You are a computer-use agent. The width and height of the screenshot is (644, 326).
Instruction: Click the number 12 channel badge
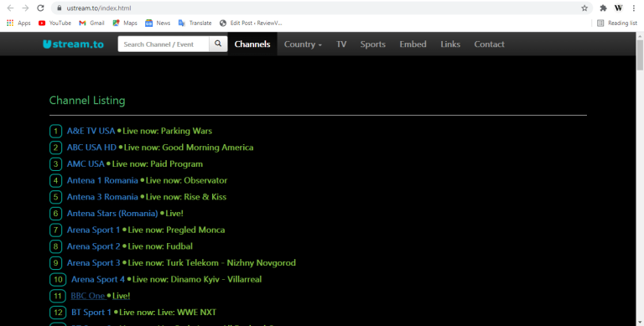[x=58, y=313]
